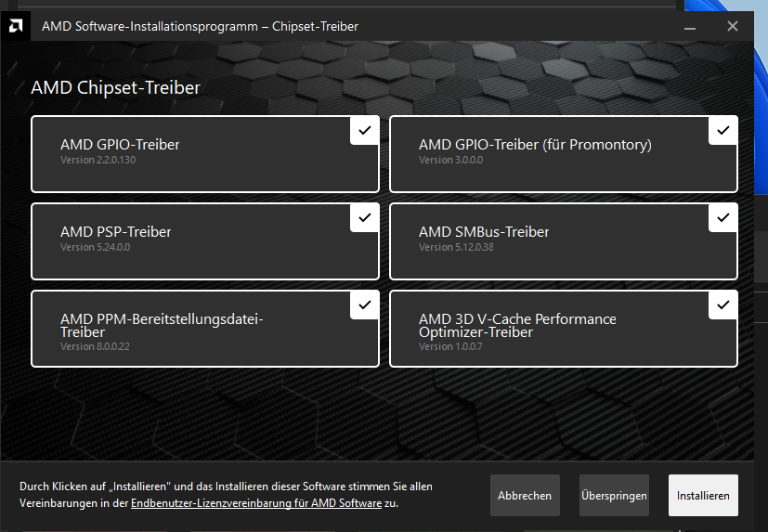Click the text Version 5.24.0.0
The width and height of the screenshot is (768, 532).
(95, 247)
